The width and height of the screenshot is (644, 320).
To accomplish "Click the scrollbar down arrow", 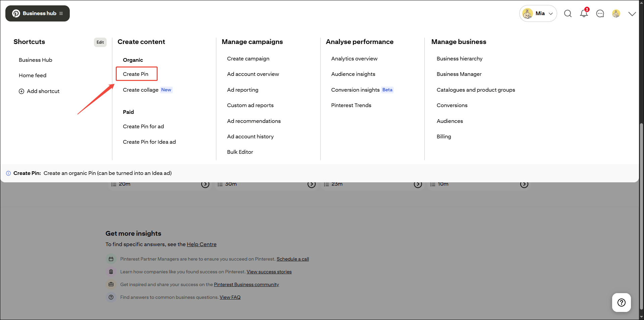I will coord(641,317).
